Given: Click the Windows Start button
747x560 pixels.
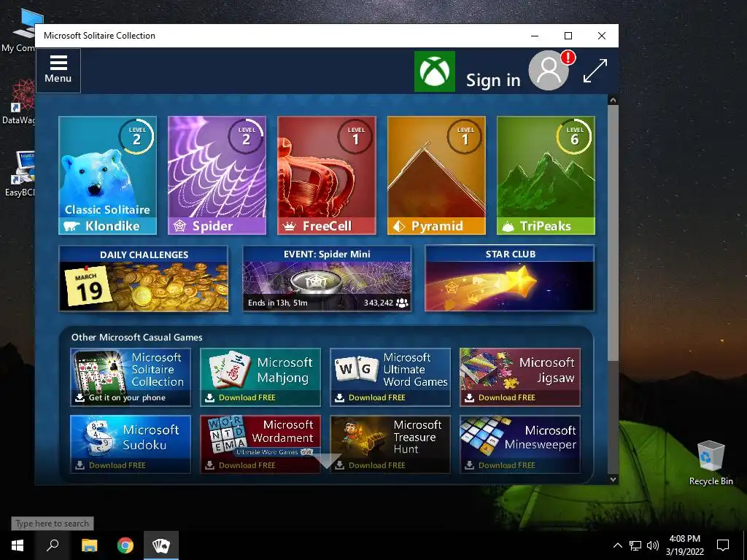Looking at the screenshot, I should (x=18, y=545).
